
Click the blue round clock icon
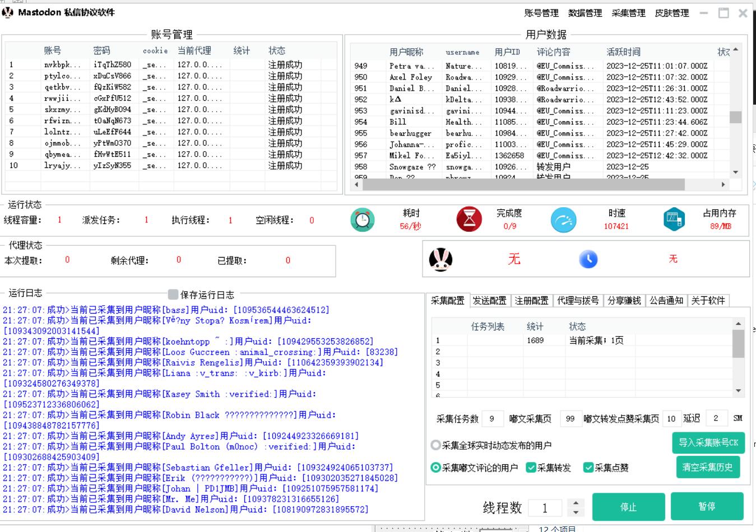[588, 259]
